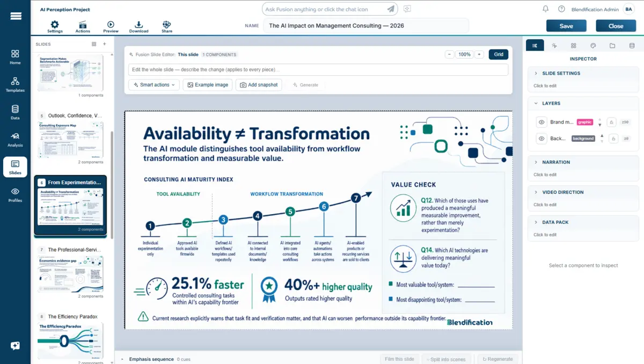Click the Download icon

click(138, 27)
